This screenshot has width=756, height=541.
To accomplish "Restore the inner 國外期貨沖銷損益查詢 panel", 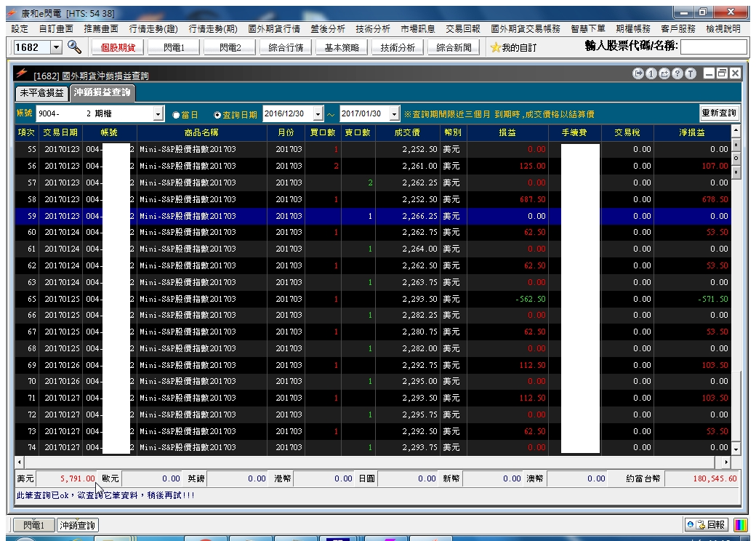I will (x=722, y=73).
